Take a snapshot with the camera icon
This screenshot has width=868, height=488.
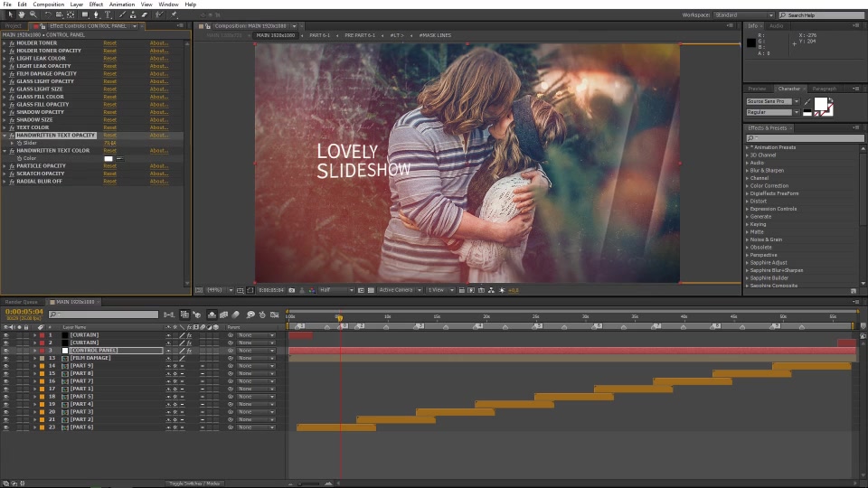(292, 290)
